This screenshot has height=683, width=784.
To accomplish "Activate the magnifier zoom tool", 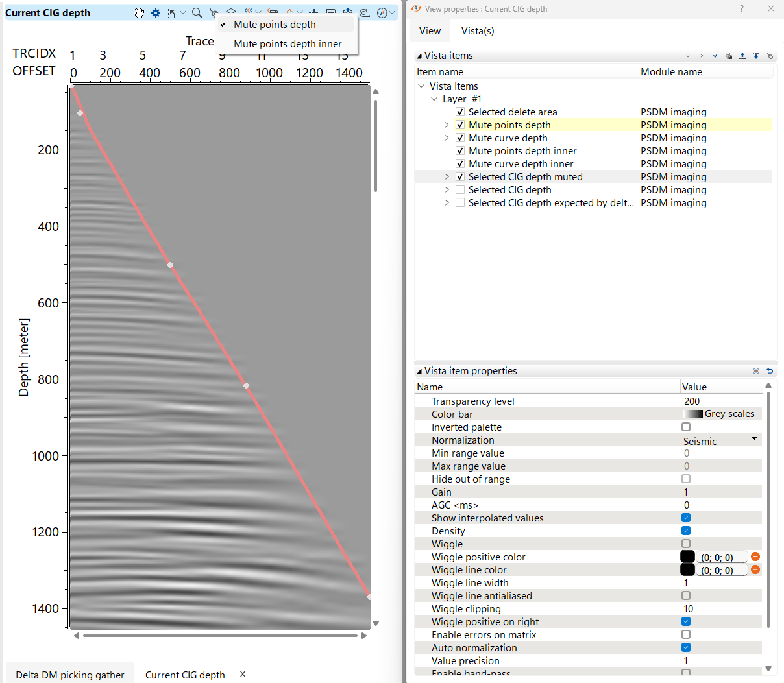I will [197, 13].
